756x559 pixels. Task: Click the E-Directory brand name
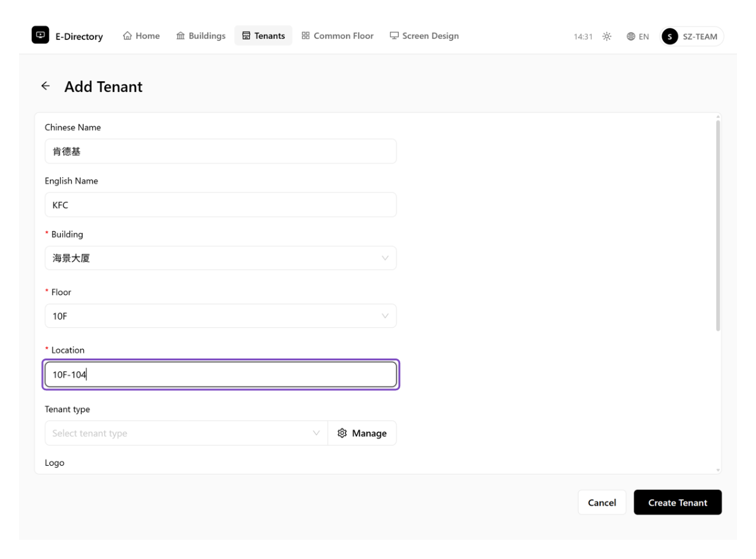[x=79, y=36]
